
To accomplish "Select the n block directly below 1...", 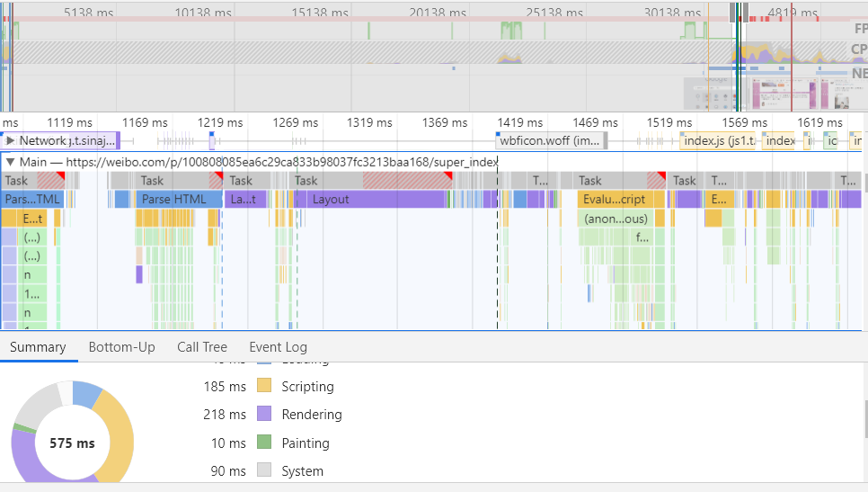I will (x=31, y=313).
